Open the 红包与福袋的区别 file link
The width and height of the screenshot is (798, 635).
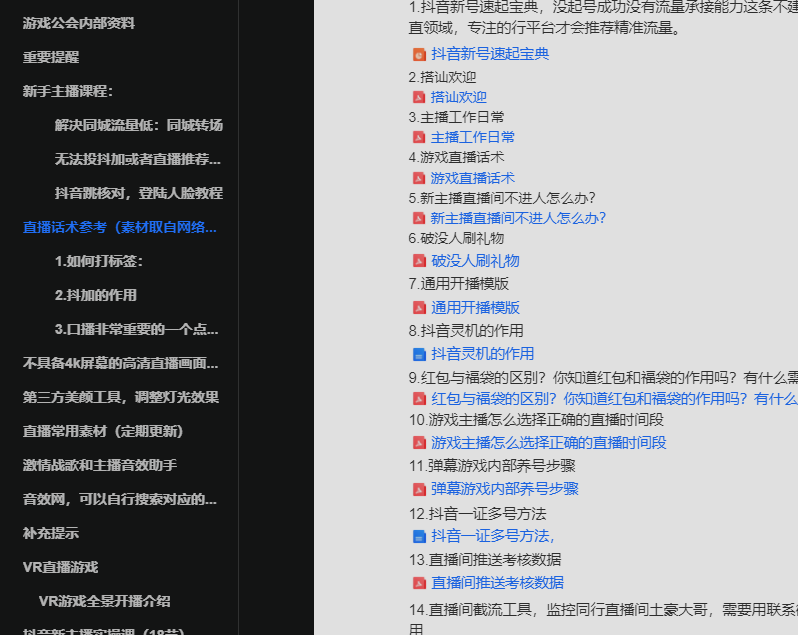coord(614,398)
